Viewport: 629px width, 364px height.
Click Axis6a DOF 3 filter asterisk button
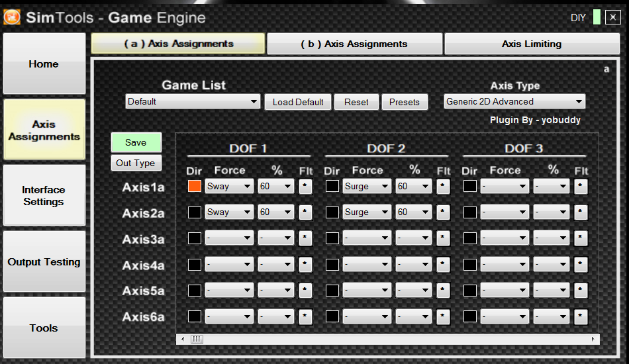point(580,316)
